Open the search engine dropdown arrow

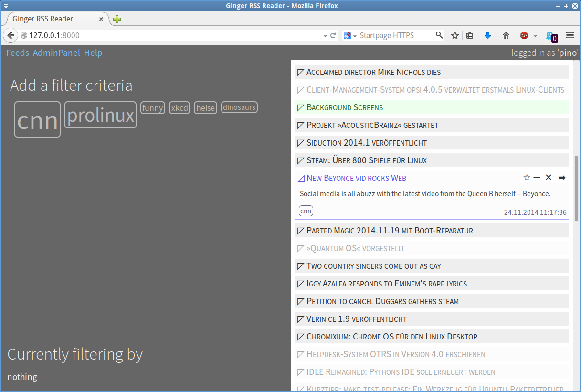point(355,36)
